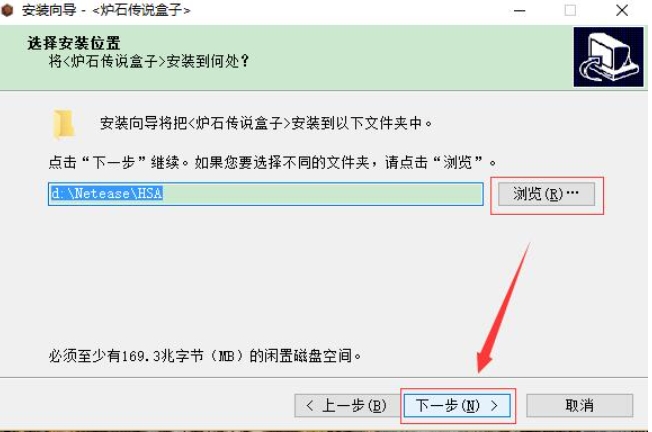Click the separator line above the buttons

coord(324,378)
